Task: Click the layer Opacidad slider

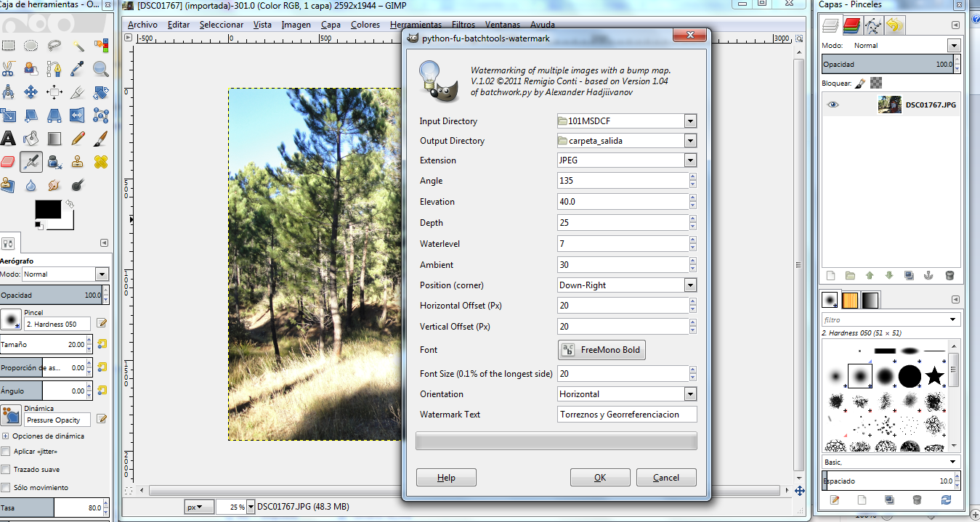Action: tap(886, 65)
